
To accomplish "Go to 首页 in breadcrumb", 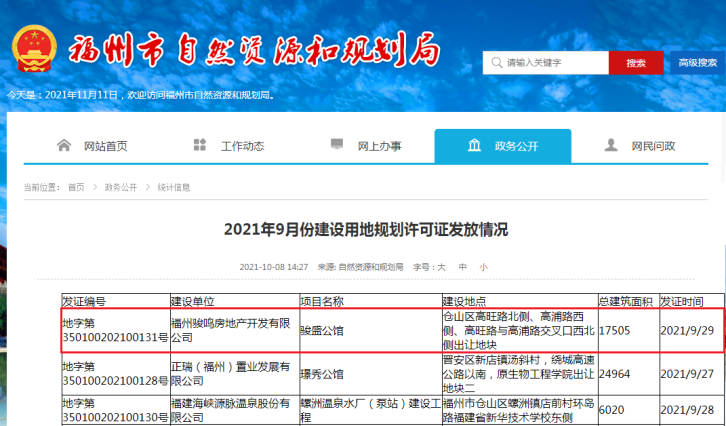I will pyautogui.click(x=76, y=187).
